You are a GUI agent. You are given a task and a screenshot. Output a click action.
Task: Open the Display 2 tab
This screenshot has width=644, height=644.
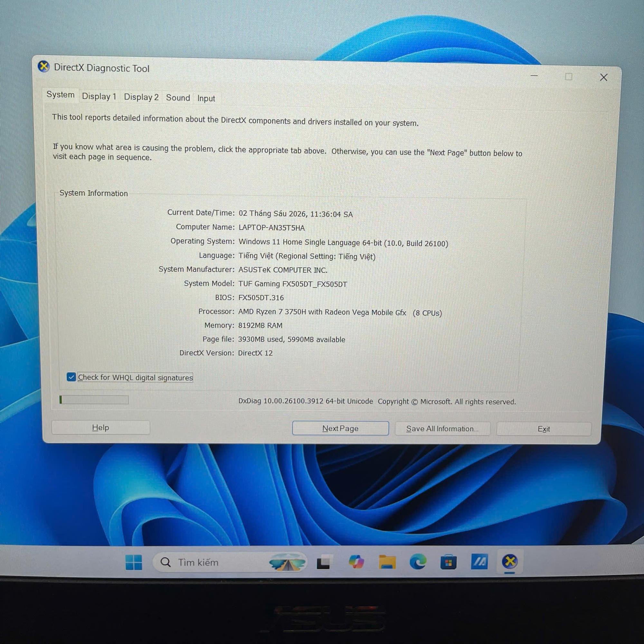[141, 97]
